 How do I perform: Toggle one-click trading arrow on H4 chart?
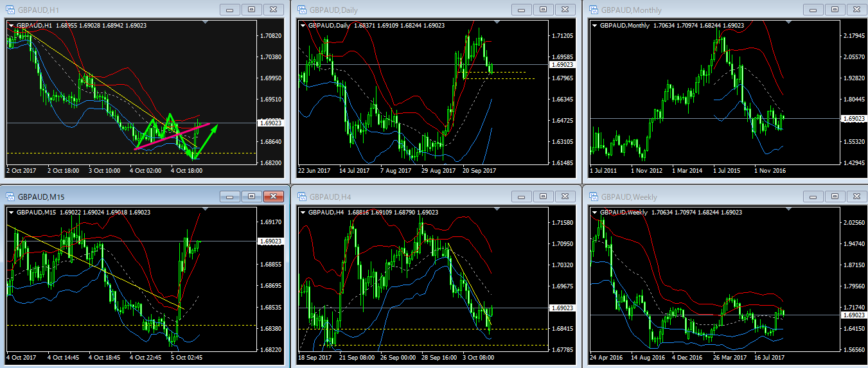[303, 212]
